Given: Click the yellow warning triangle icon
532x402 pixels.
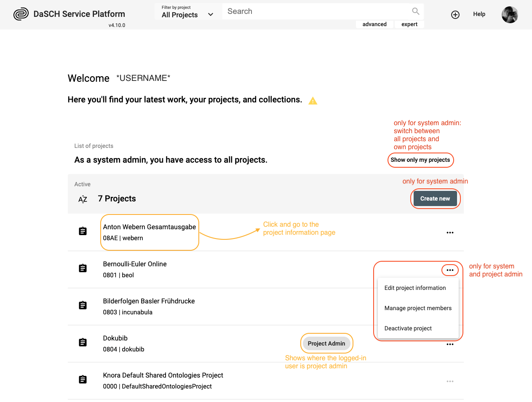Looking at the screenshot, I should click(313, 101).
